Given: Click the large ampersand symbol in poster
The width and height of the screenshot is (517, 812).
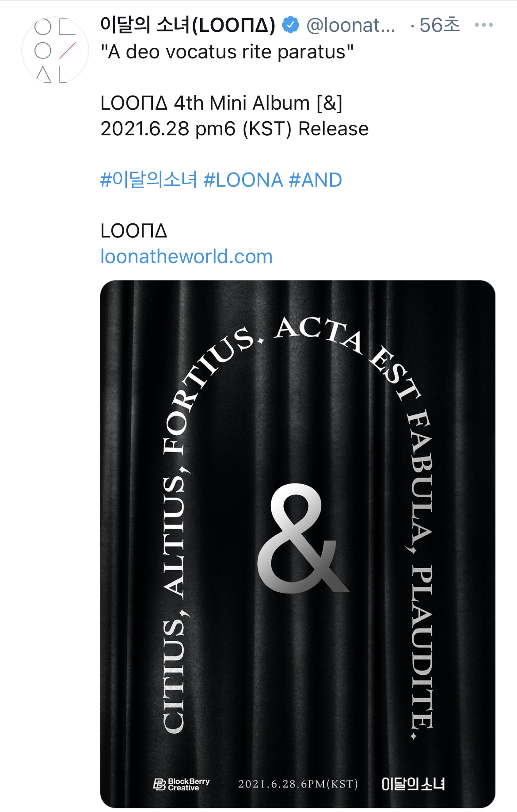Looking at the screenshot, I should click(303, 538).
